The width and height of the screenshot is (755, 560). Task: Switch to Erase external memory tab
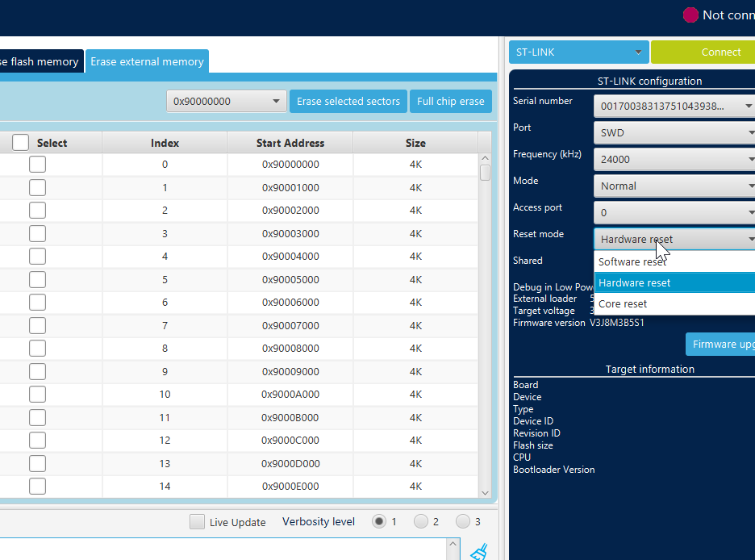[x=147, y=61]
